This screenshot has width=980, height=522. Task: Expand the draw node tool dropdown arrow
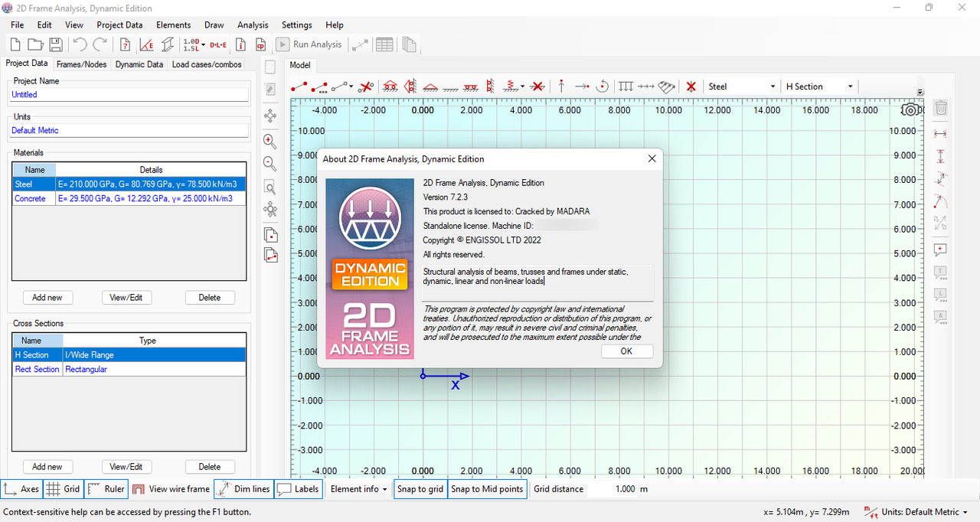coord(351,86)
